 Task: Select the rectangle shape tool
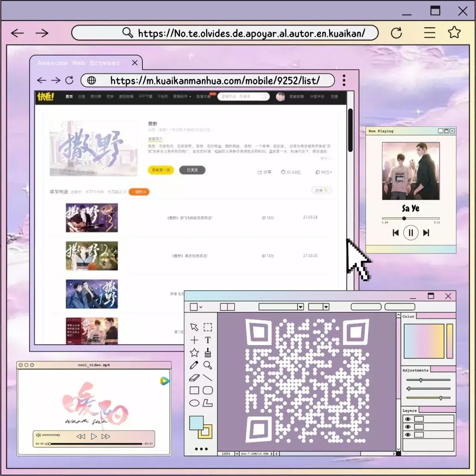click(x=194, y=390)
